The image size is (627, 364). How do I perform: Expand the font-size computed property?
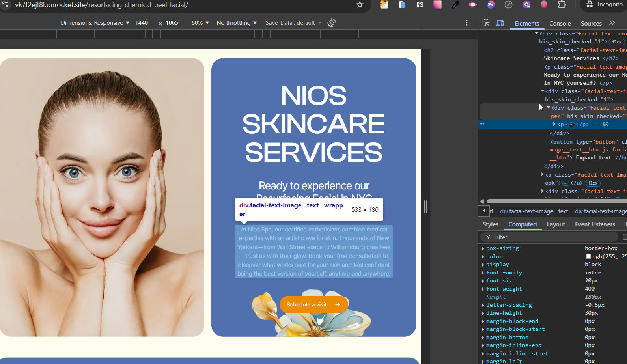pos(483,281)
